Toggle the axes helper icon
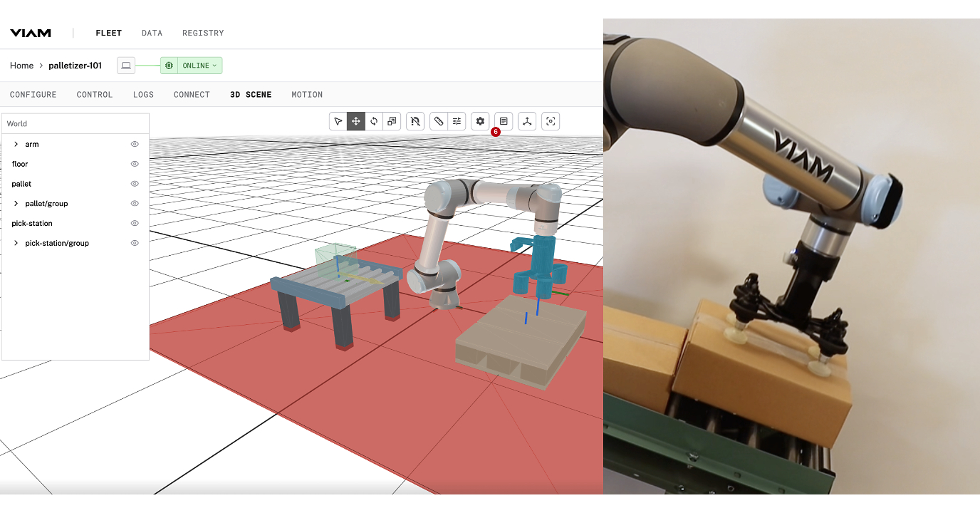 [x=527, y=121]
